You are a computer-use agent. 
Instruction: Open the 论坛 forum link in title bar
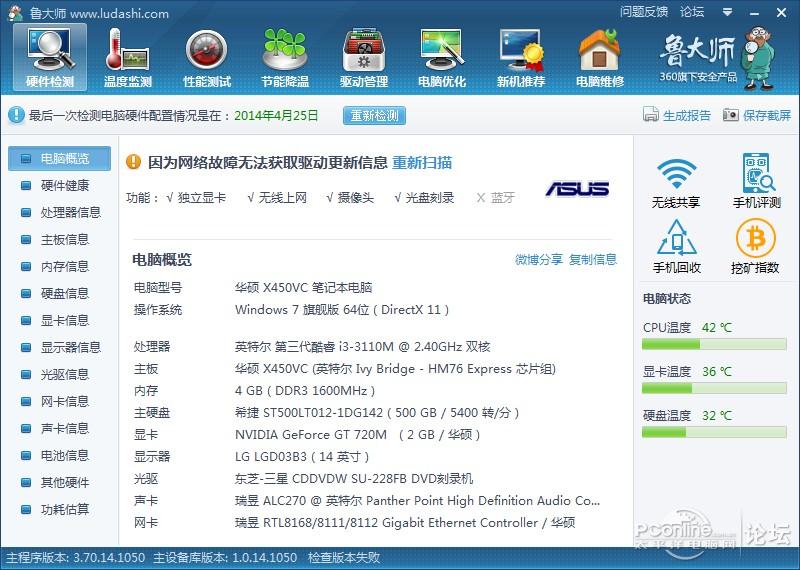692,12
